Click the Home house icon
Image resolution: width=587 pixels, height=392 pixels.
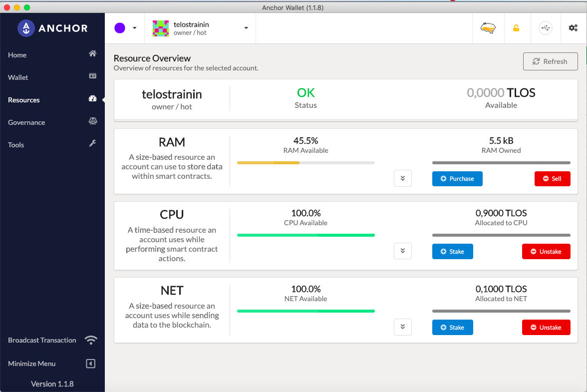point(92,53)
